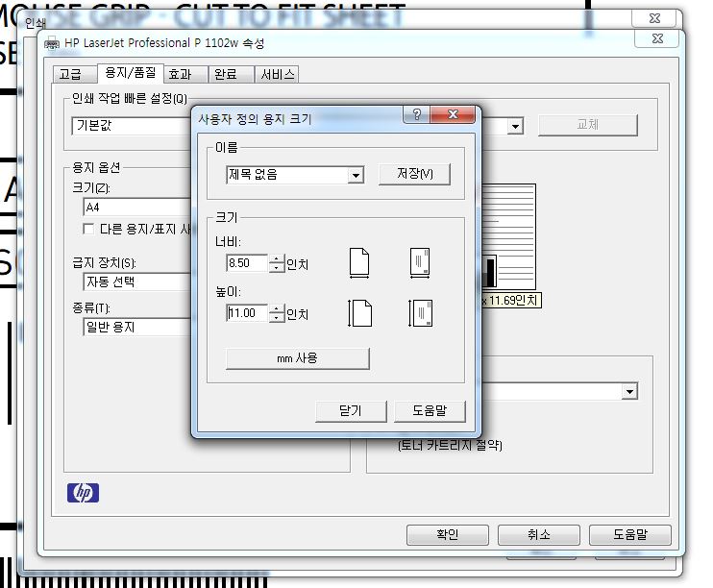Screen dimensions: 713x588
Task: Increase the 높이 height value with the up arrow
Action: (x=277, y=309)
